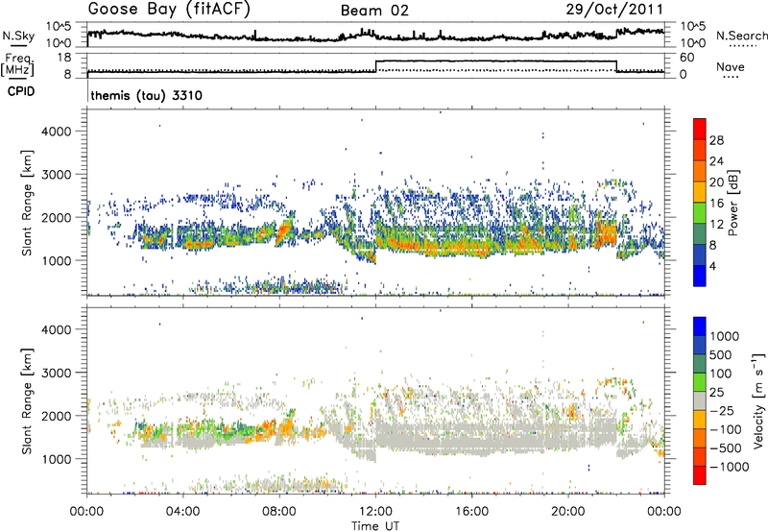Select the '100' label on the Velocity color bar
Image resolution: width=768 pixels, height=532 pixels.
(x=721, y=374)
